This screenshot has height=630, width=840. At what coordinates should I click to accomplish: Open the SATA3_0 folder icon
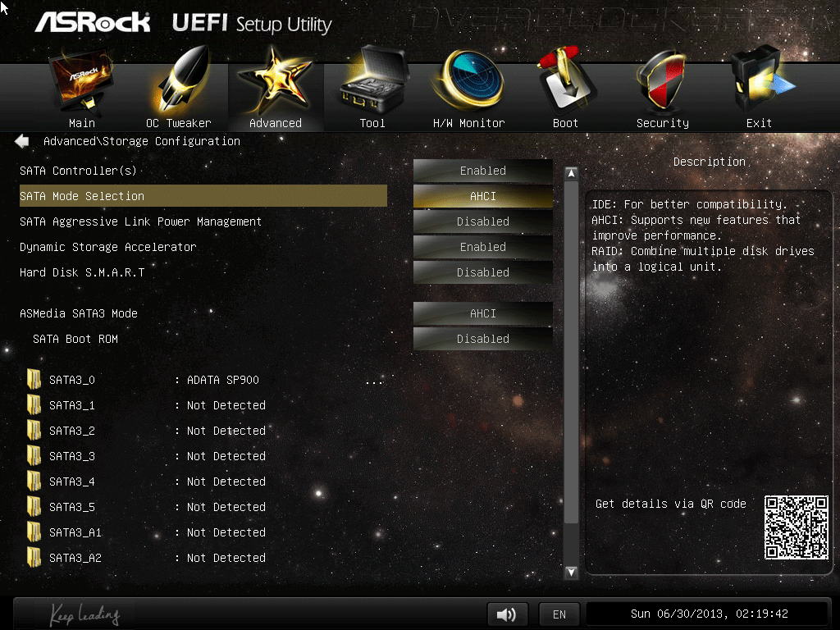pos(34,379)
